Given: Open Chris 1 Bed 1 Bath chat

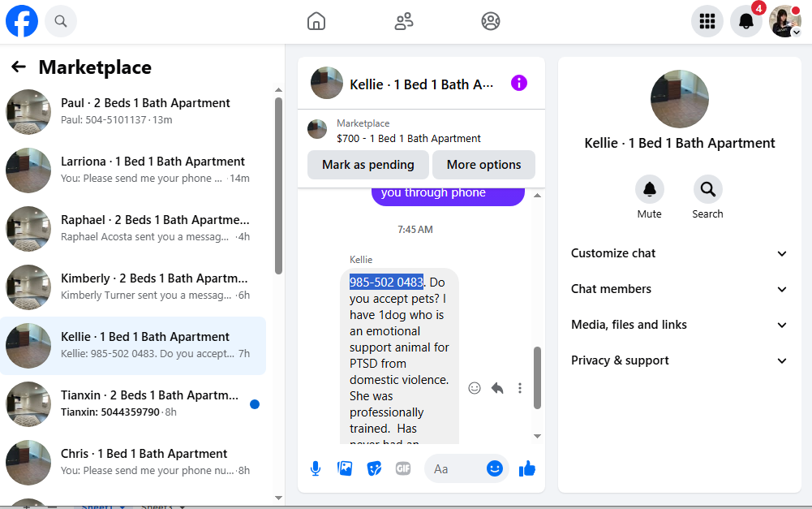Looking at the screenshot, I should [x=133, y=463].
